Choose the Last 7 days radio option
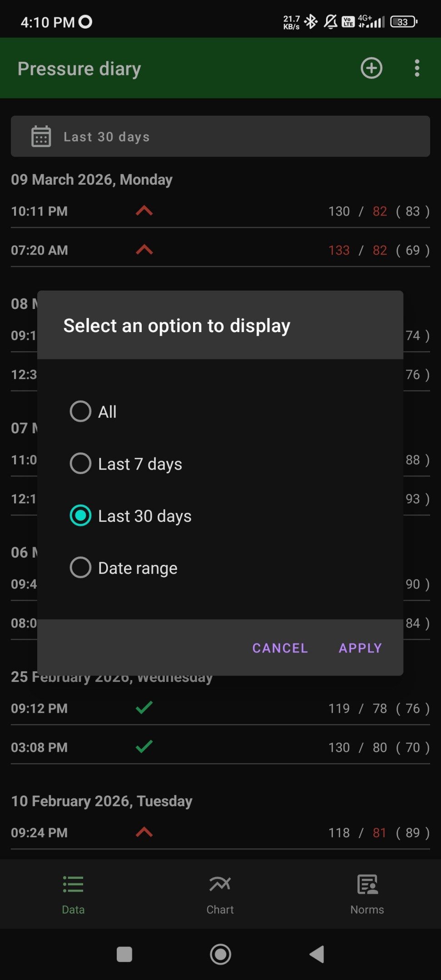This screenshot has height=980, width=441. (x=81, y=464)
